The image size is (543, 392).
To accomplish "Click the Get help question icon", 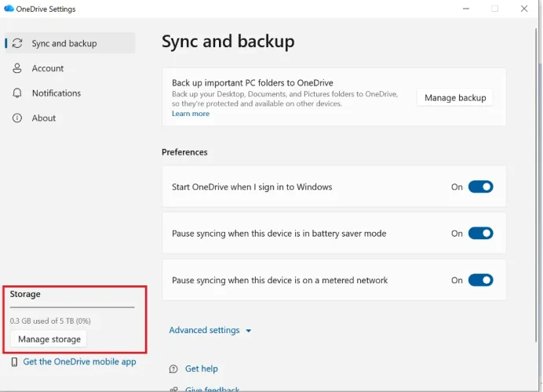I will pyautogui.click(x=173, y=368).
